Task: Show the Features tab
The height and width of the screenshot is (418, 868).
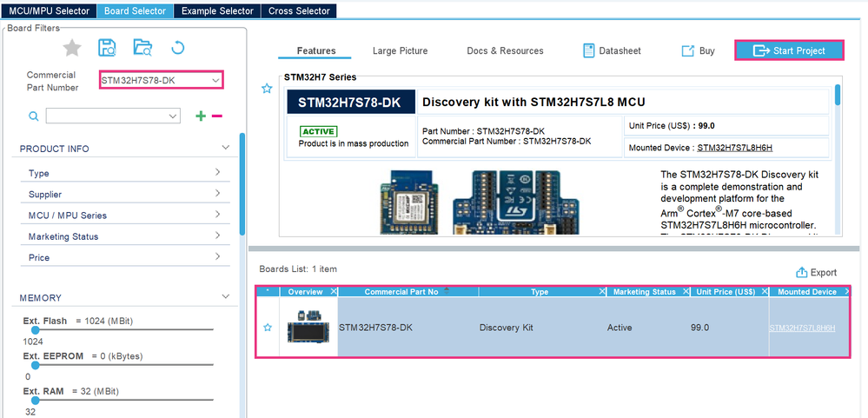Action: coord(316,50)
